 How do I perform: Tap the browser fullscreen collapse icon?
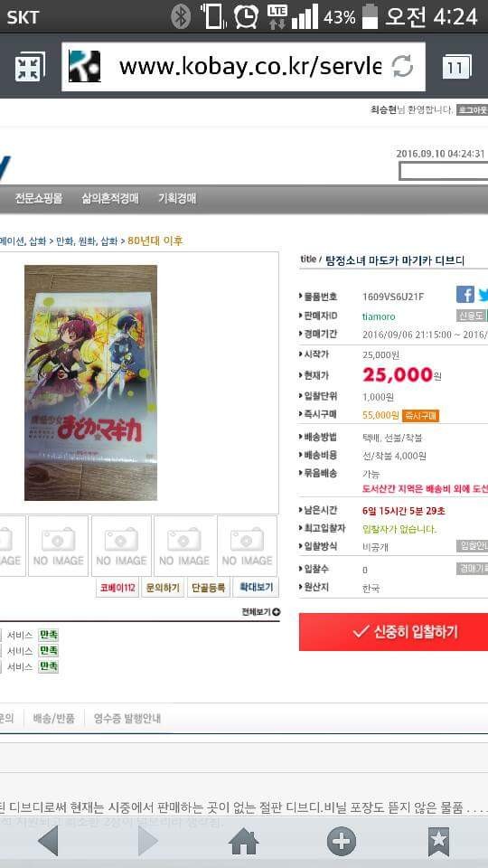coord(29,67)
